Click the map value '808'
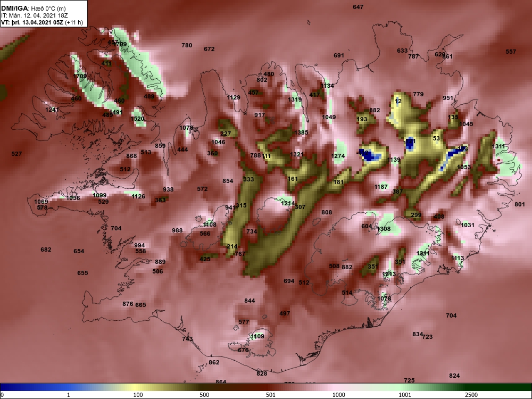This screenshot has width=532, height=399. (x=327, y=212)
